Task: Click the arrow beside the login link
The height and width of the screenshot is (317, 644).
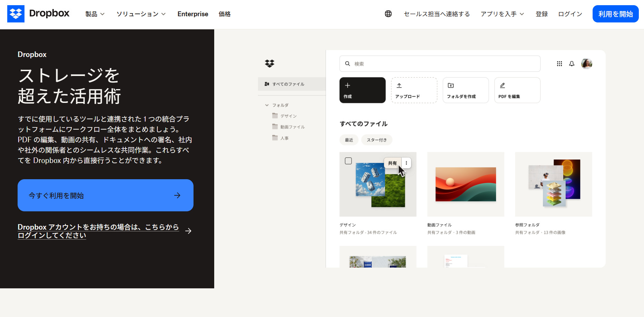Action: (x=188, y=231)
